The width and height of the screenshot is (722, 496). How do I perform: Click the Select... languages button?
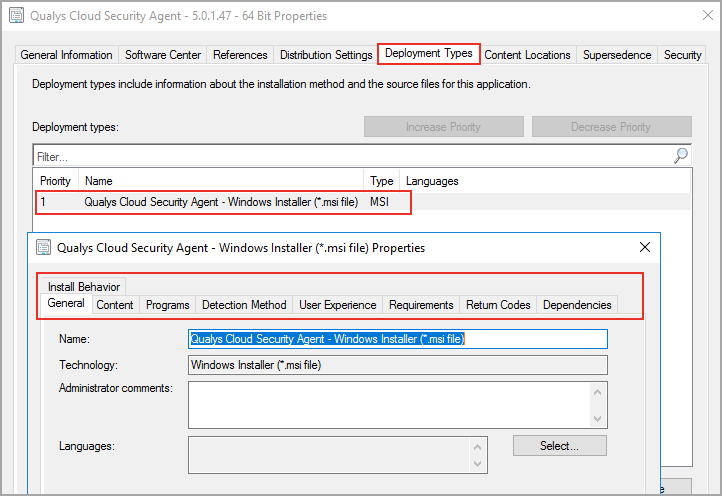(560, 446)
